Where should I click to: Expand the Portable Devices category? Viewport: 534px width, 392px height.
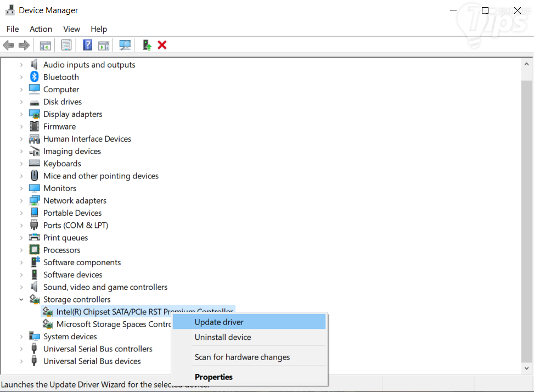[21, 213]
